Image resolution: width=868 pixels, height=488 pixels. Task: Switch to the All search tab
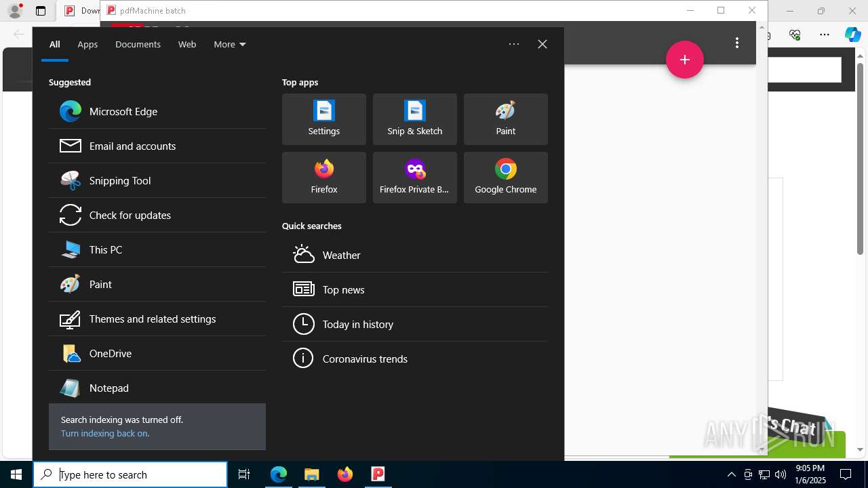coord(55,44)
